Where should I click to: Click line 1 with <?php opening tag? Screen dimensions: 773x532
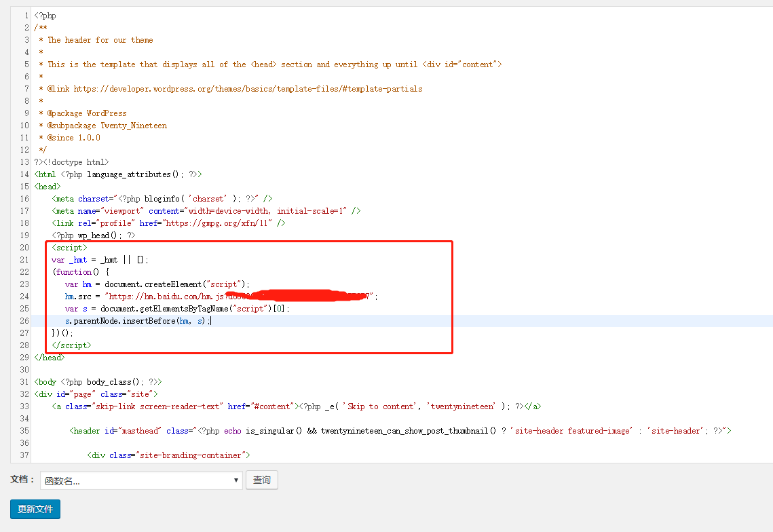point(45,16)
